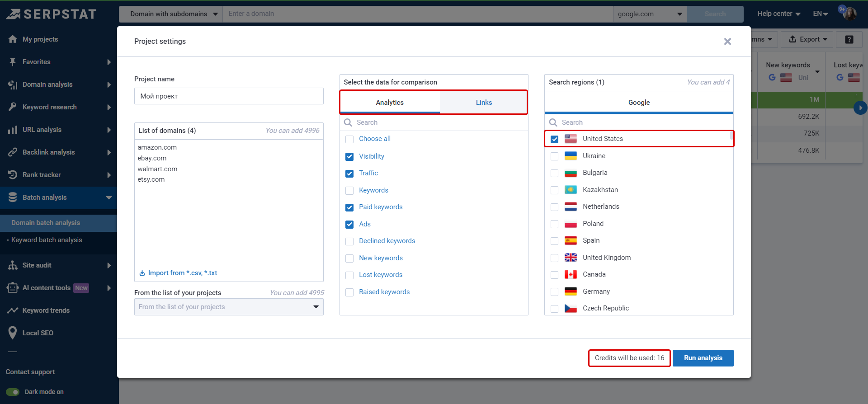Image resolution: width=868 pixels, height=404 pixels.
Task: Click the Run analysis button
Action: click(x=703, y=358)
